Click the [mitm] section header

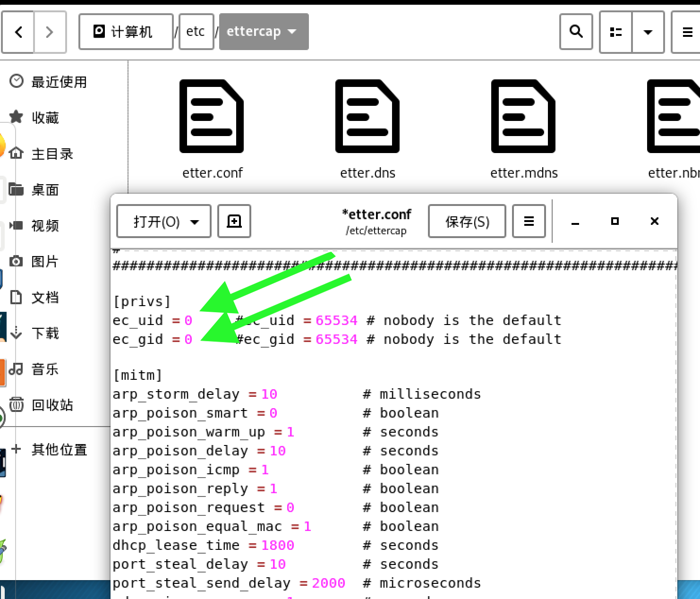point(137,375)
